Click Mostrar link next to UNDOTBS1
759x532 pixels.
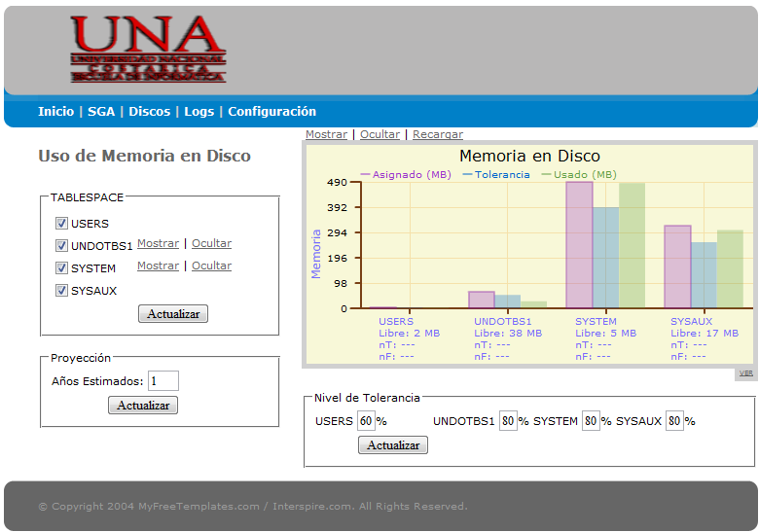(x=159, y=243)
